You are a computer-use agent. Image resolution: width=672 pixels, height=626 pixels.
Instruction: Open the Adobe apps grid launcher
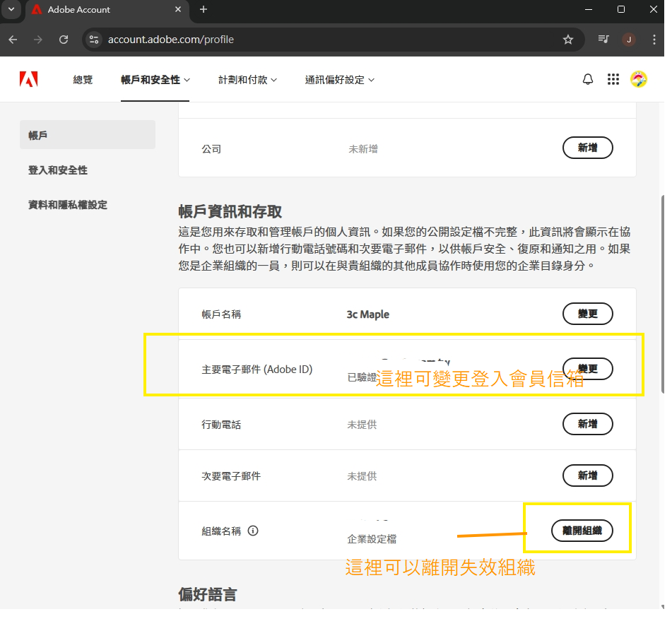tap(613, 79)
